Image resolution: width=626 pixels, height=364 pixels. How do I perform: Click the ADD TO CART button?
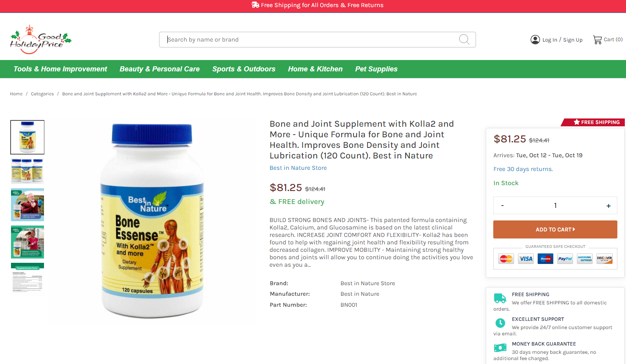point(555,229)
